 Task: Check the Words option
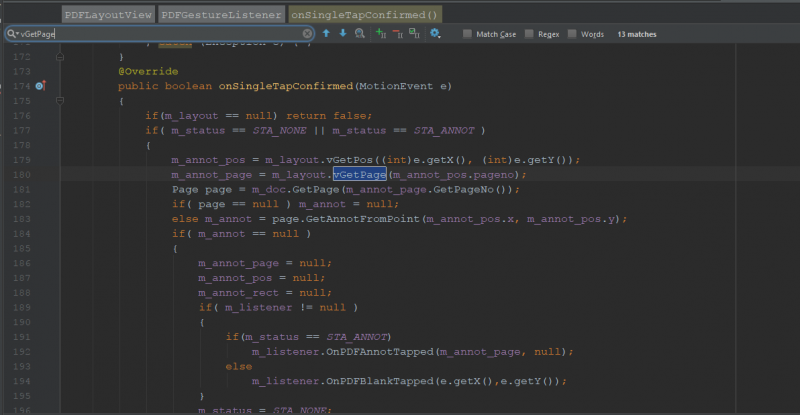(x=572, y=34)
